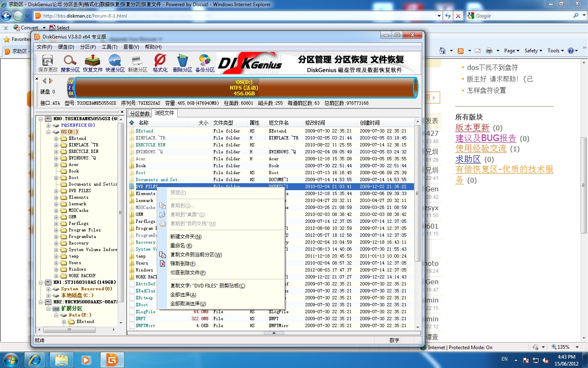Open the IE Safety dropdown menu
The height and width of the screenshot is (368, 588).
(x=533, y=51)
